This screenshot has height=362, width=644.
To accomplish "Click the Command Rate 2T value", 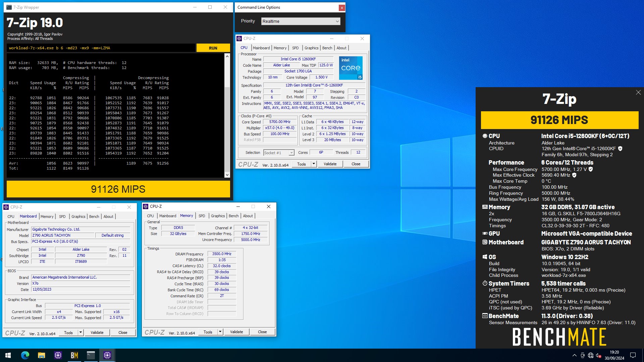I will click(x=222, y=296).
